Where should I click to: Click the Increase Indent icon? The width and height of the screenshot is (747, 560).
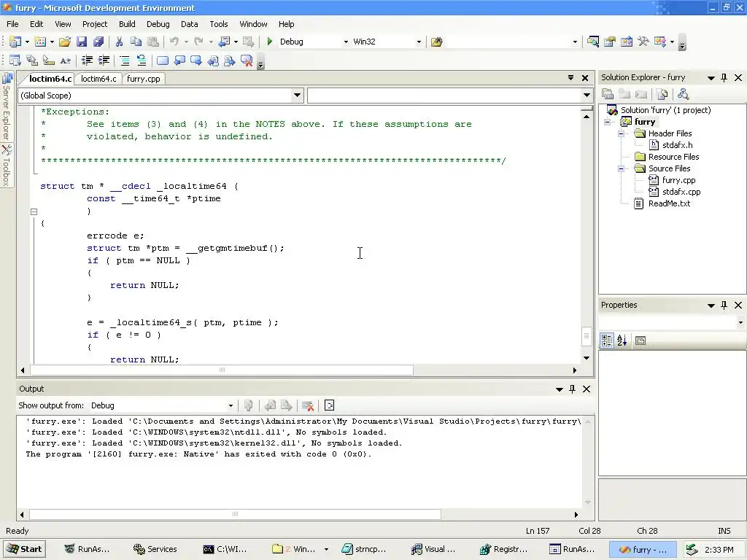tap(104, 61)
